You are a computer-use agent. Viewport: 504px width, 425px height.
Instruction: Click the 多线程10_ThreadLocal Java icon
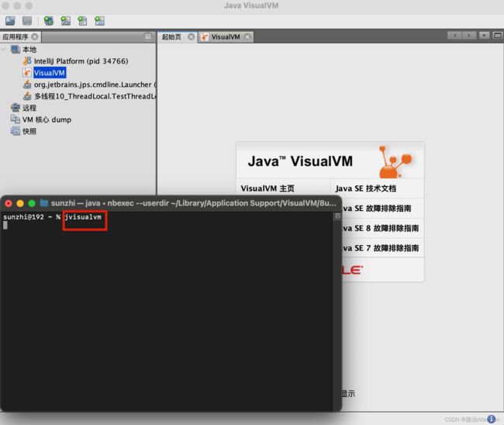pyautogui.click(x=27, y=96)
